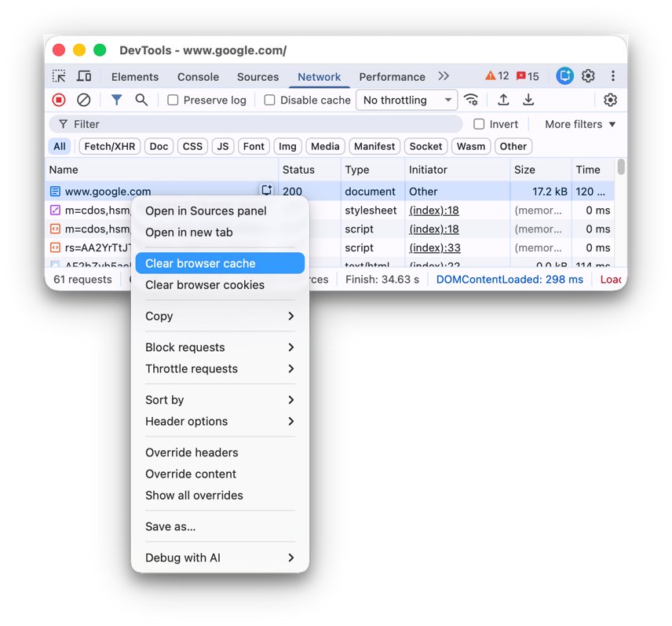The image size is (672, 626).
Task: Open the No throttling dropdown
Action: click(407, 100)
